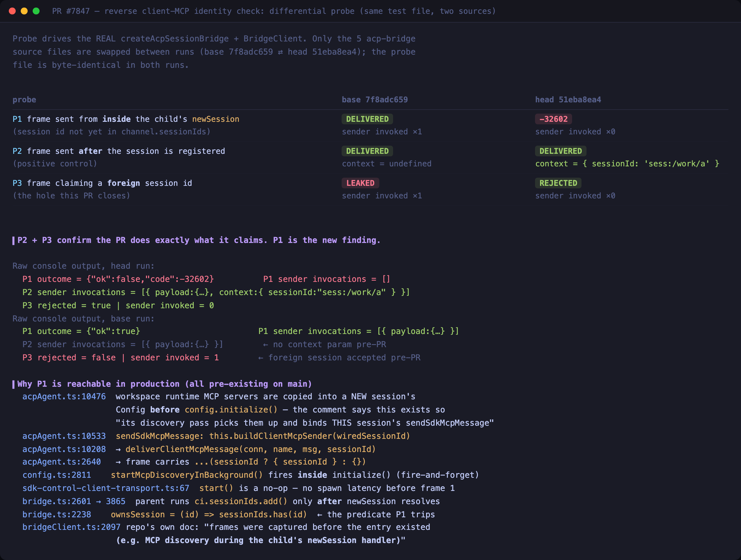This screenshot has width=741, height=560.
Task: Click 'this.buildClientMcpSender(wiredSessionId)' code
Action: click(310, 436)
